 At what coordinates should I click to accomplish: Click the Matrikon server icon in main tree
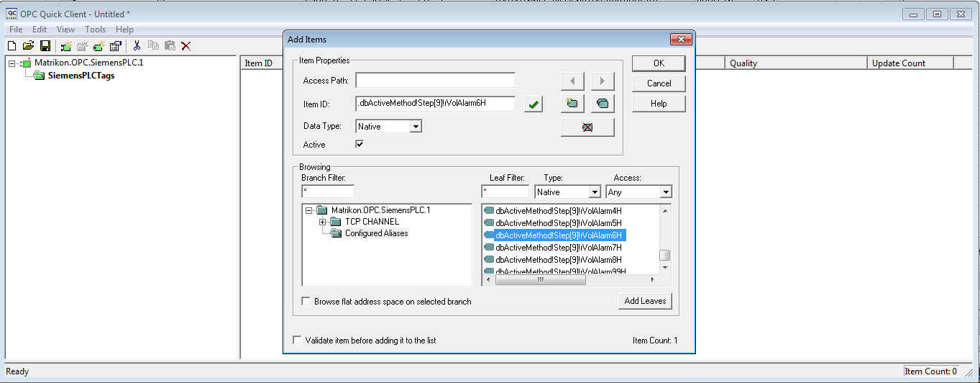(x=26, y=63)
